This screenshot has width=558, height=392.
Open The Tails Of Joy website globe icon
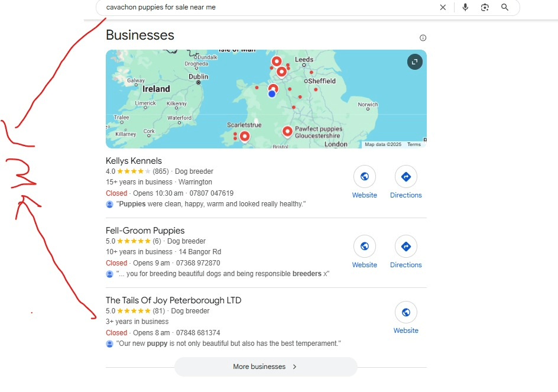pos(405,312)
